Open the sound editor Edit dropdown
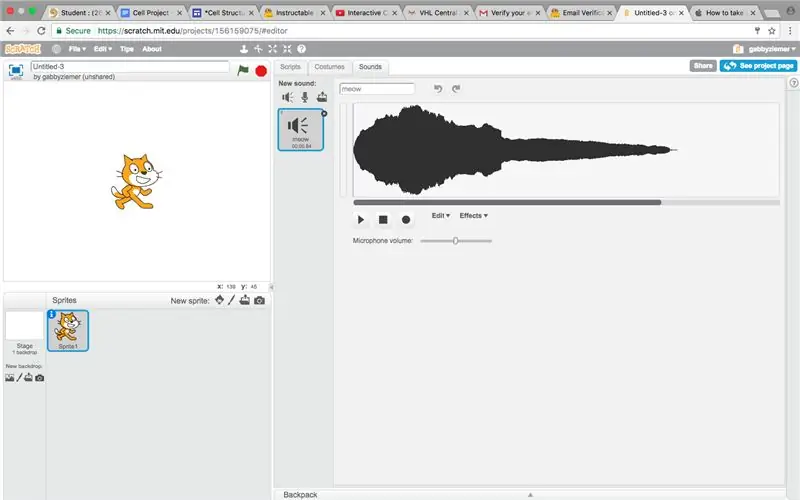The height and width of the screenshot is (500, 800). 441,216
